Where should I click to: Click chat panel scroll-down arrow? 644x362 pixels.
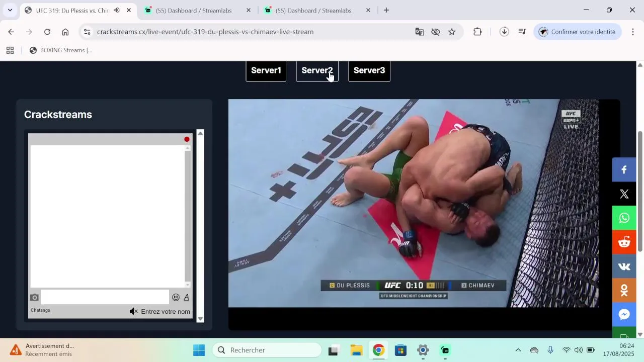[200, 319]
